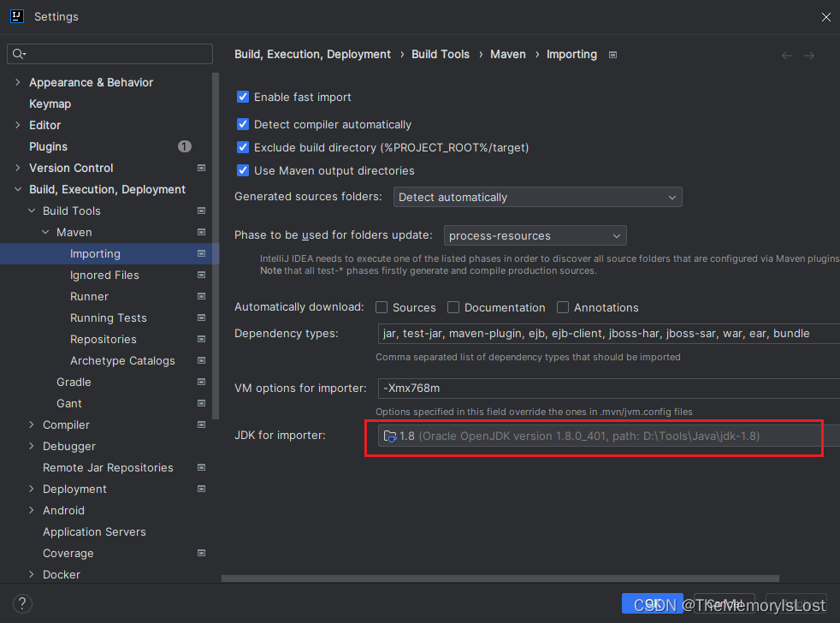This screenshot has width=840, height=623.
Task: Click the project-settings icon beside Gradle
Action: pyautogui.click(x=201, y=382)
